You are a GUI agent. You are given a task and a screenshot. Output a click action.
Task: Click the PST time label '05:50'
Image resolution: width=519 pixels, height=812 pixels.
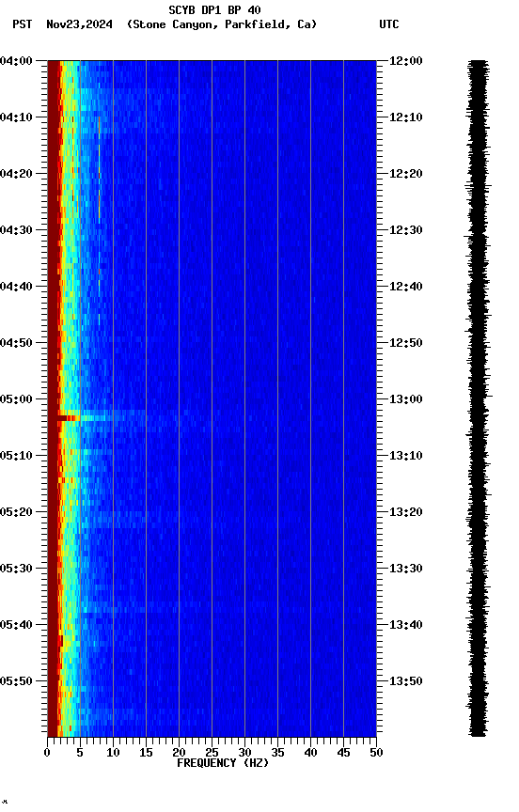(x=16, y=681)
